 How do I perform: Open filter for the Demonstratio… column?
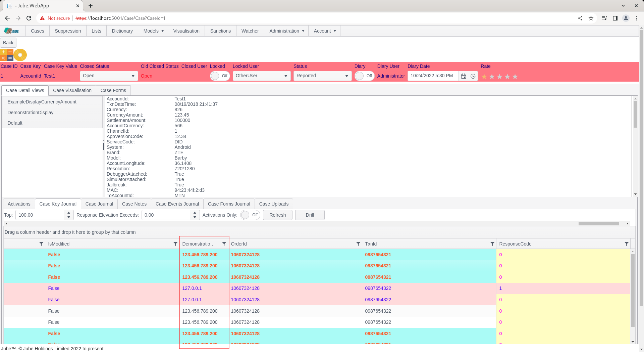[224, 244]
